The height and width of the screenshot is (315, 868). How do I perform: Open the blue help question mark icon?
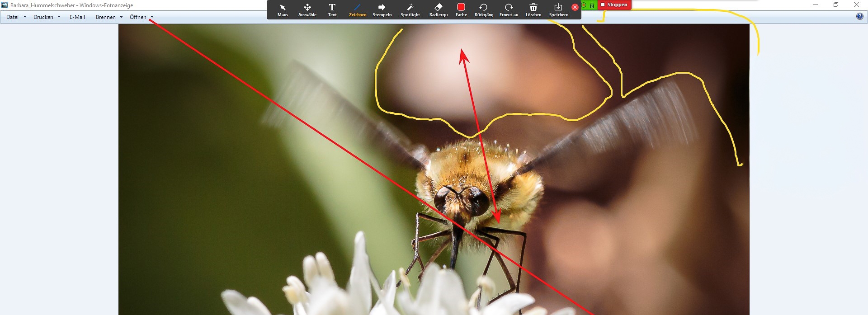pyautogui.click(x=859, y=17)
